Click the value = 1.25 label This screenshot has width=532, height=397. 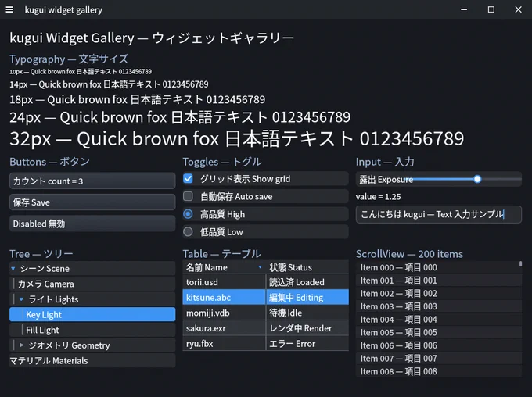379,197
